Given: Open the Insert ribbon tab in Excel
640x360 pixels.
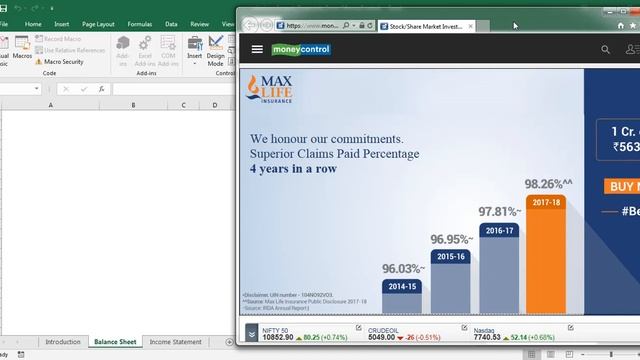Looking at the screenshot, I should [x=62, y=24].
